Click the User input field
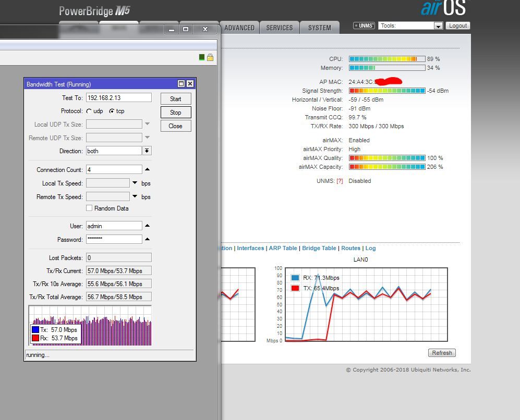Viewport: 520px width, 420px height. click(x=114, y=226)
